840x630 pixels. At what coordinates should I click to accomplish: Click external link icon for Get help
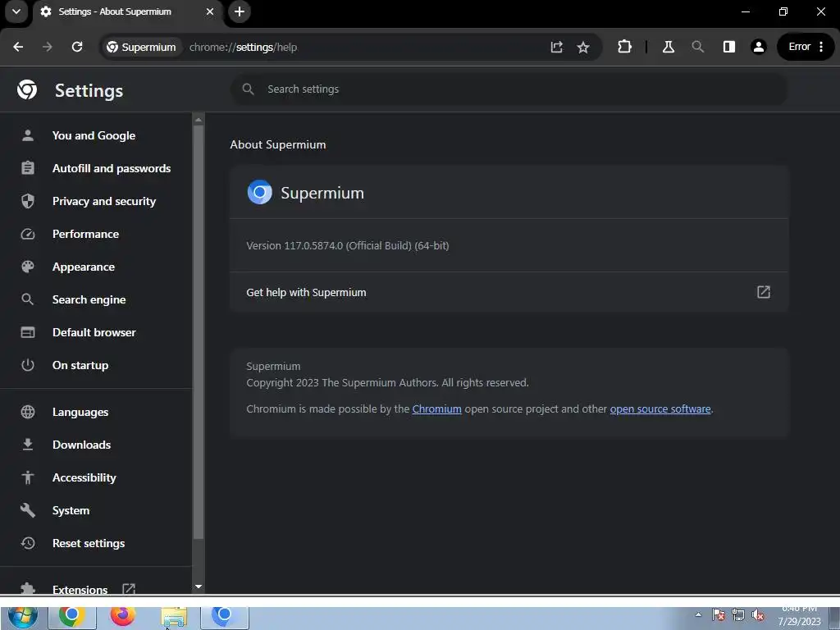click(764, 292)
